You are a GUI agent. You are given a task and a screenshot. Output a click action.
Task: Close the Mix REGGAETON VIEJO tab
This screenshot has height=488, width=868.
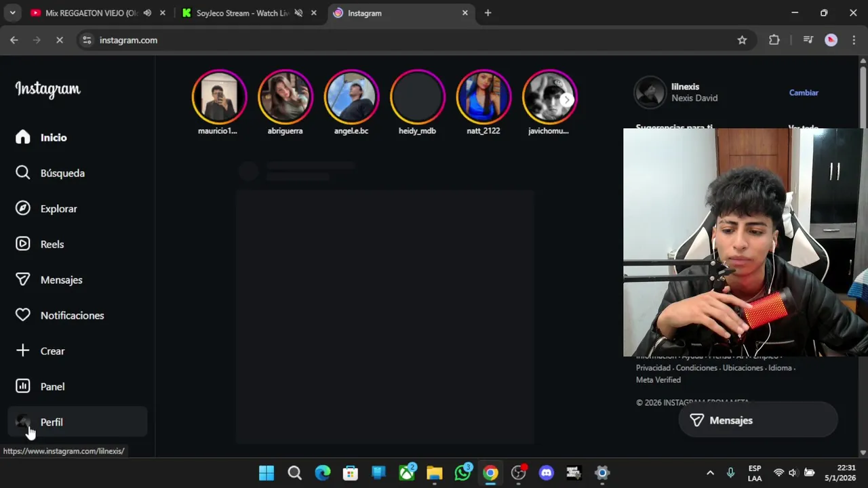pyautogui.click(x=163, y=13)
